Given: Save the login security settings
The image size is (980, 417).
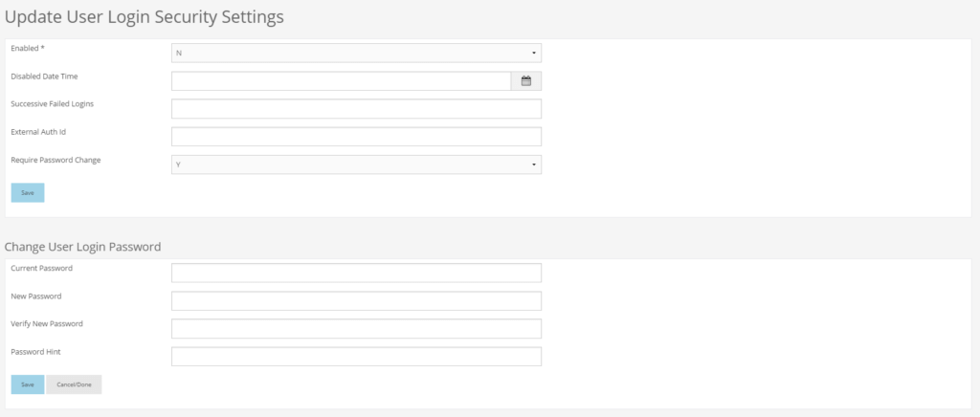Looking at the screenshot, I should pyautogui.click(x=28, y=193).
